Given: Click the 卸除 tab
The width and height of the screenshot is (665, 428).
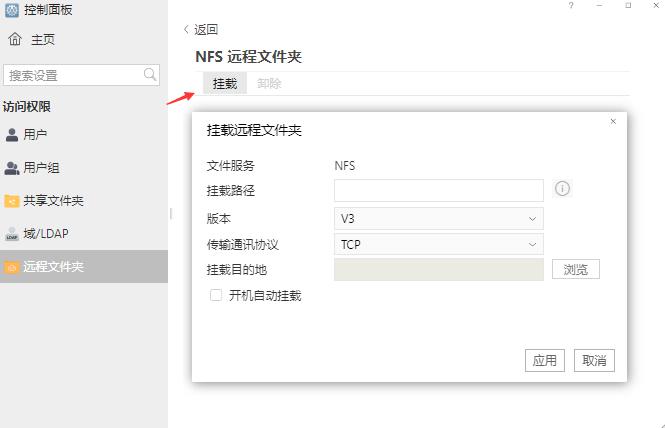Looking at the screenshot, I should pyautogui.click(x=269, y=84).
